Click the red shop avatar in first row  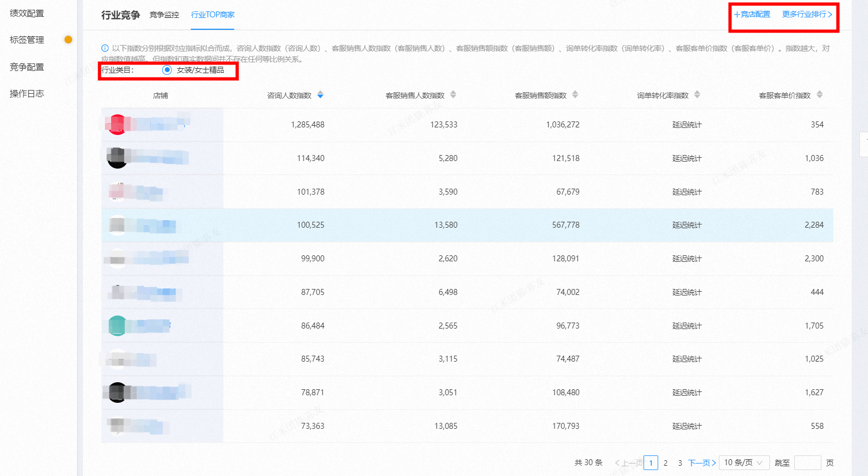coord(117,125)
